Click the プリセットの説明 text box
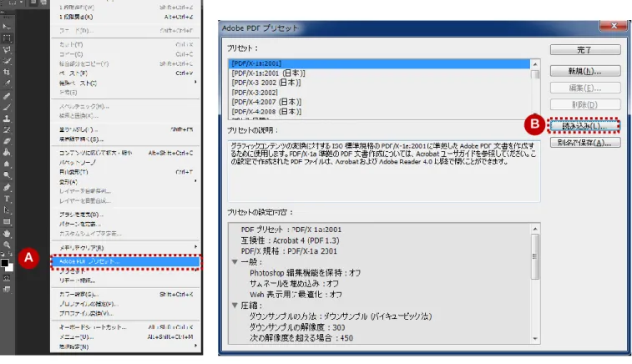The image size is (632, 364). pos(384,170)
